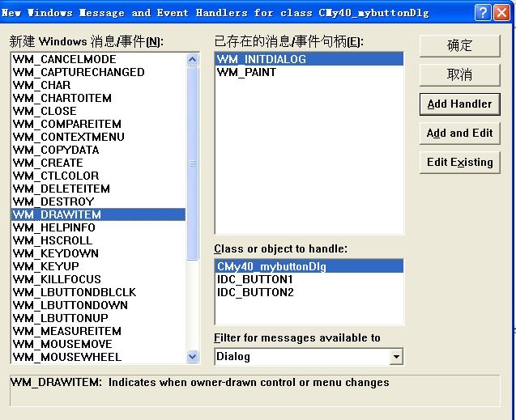Select WM_CTLCOLOR message

[98, 176]
